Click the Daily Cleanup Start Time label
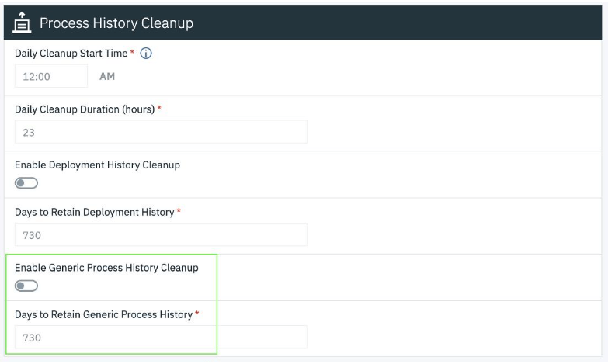The image size is (612, 364). pyautogui.click(x=71, y=54)
